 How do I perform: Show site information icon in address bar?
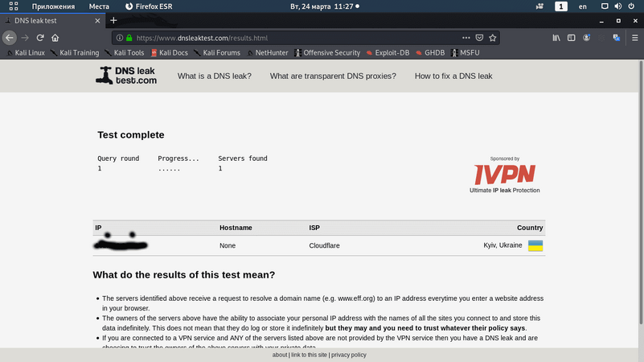coord(120,38)
